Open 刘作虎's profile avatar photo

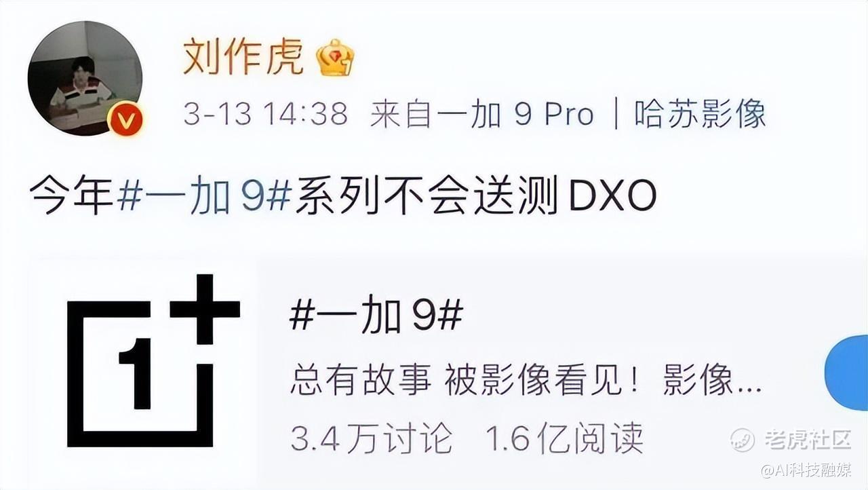pos(85,78)
